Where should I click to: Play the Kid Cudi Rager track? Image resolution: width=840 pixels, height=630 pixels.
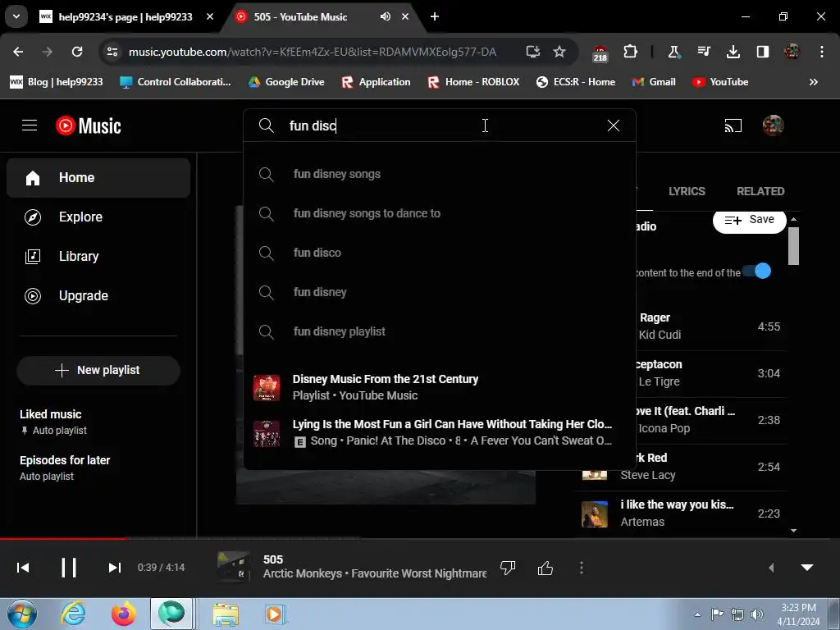(x=713, y=326)
